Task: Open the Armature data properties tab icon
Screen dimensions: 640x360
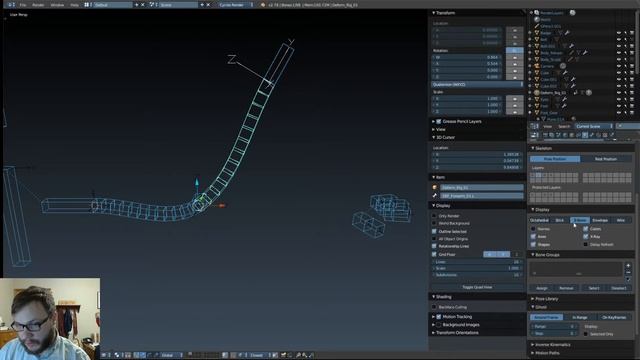Action: click(x=585, y=135)
